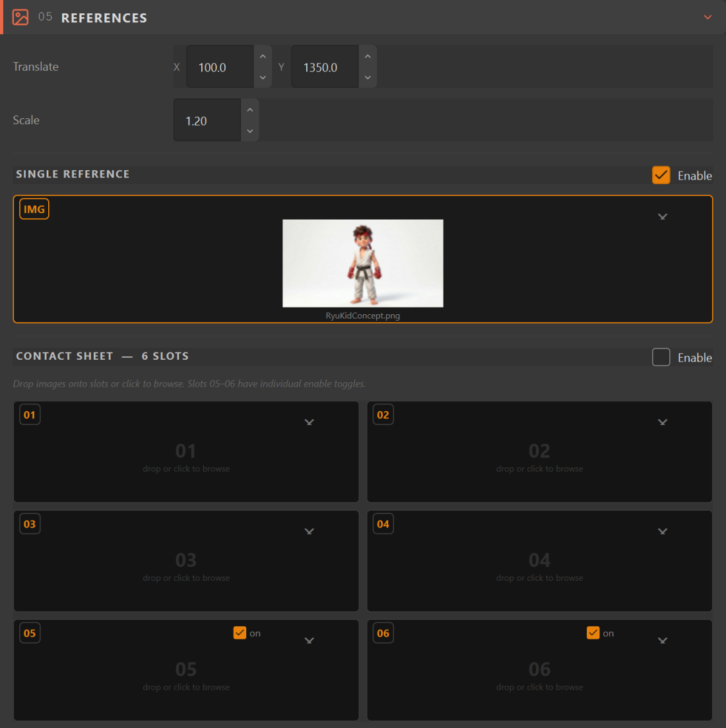This screenshot has height=728, width=726.
Task: Increase Translate X with up arrow
Action: coord(263,56)
